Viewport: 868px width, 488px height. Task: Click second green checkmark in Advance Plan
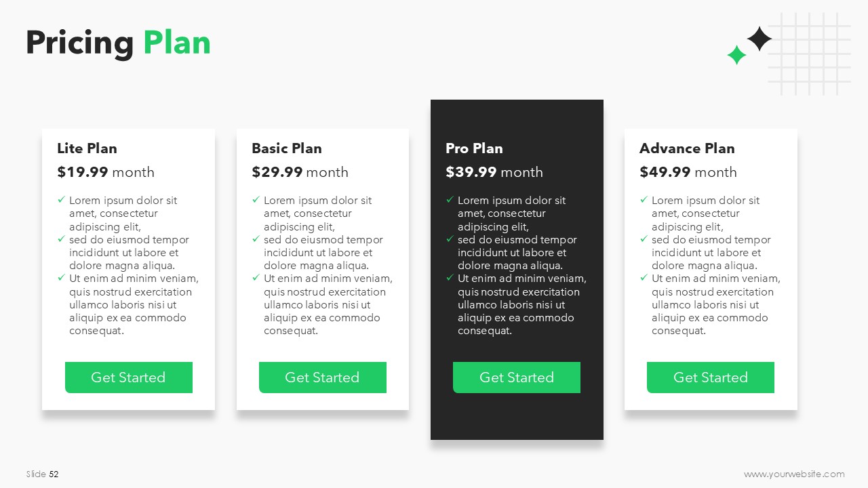[x=644, y=239]
